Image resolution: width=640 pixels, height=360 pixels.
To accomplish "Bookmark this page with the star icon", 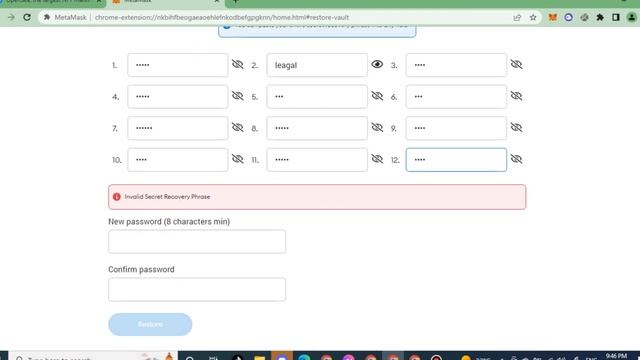I will coord(533,17).
